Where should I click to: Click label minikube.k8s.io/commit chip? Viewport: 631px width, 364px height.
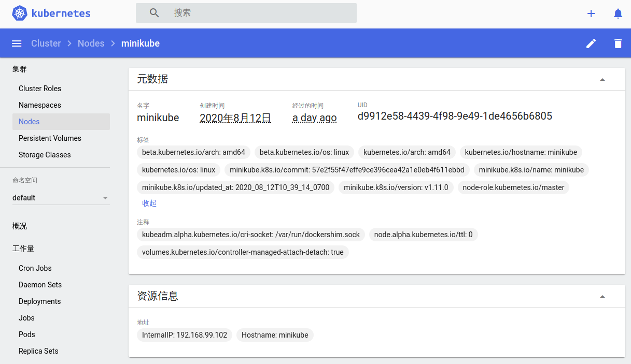[x=347, y=170]
